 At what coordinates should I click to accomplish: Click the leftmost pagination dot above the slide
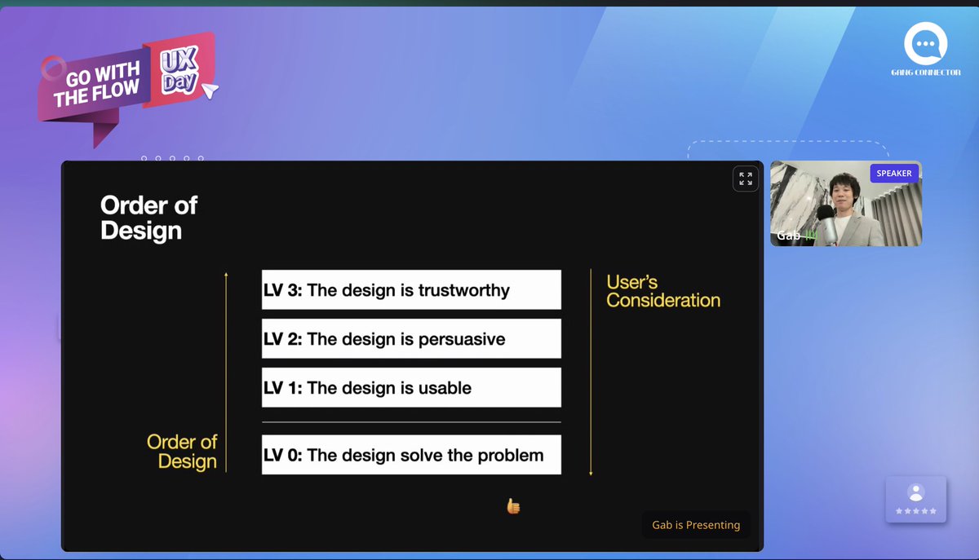pyautogui.click(x=144, y=158)
